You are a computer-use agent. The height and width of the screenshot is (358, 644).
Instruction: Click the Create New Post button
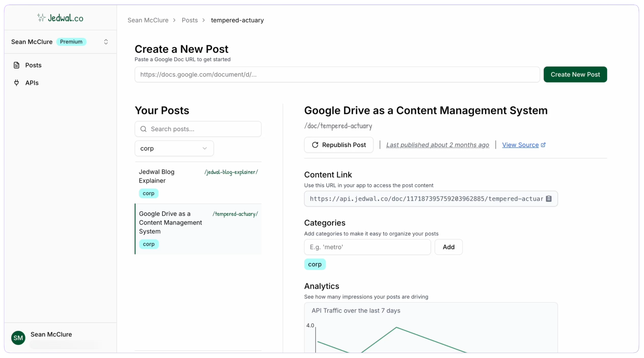(x=575, y=74)
